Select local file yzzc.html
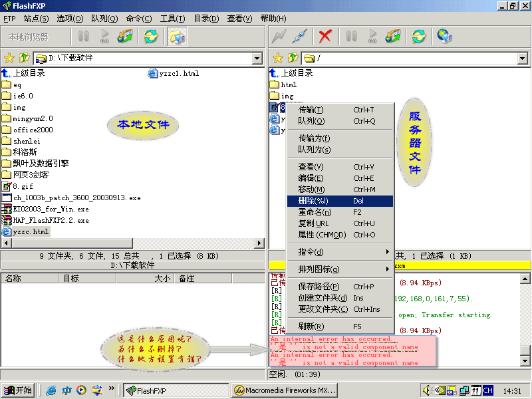532x399 pixels. pos(27,231)
